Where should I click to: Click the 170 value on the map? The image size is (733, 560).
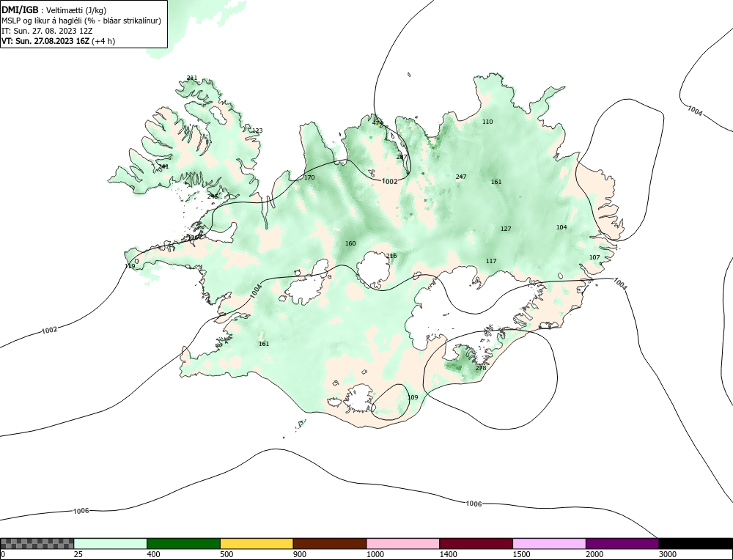(309, 177)
